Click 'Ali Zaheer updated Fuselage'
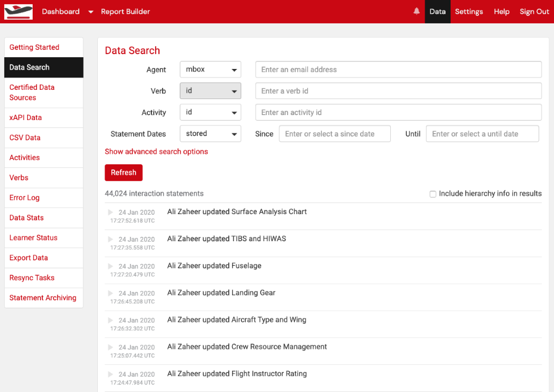554x392 pixels. pos(214,266)
